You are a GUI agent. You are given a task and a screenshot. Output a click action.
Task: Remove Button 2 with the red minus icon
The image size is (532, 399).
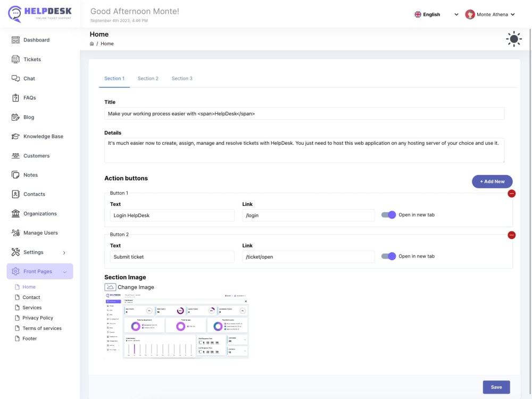coord(511,235)
